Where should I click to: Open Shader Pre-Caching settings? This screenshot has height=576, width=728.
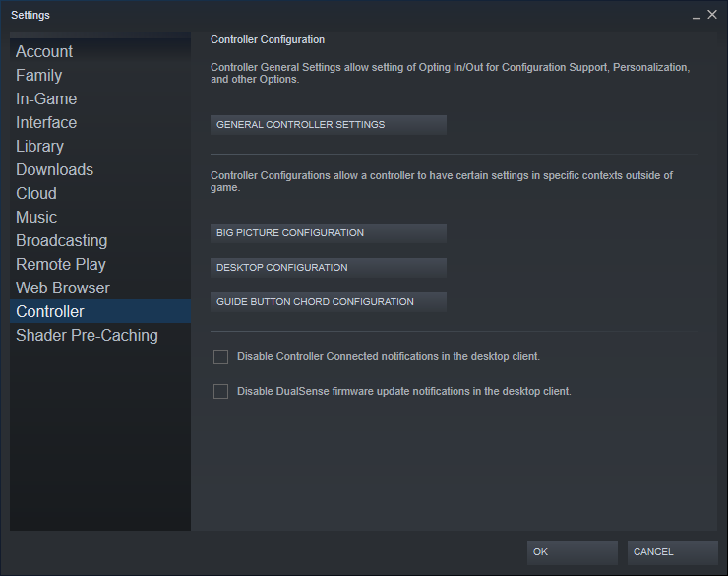(87, 336)
